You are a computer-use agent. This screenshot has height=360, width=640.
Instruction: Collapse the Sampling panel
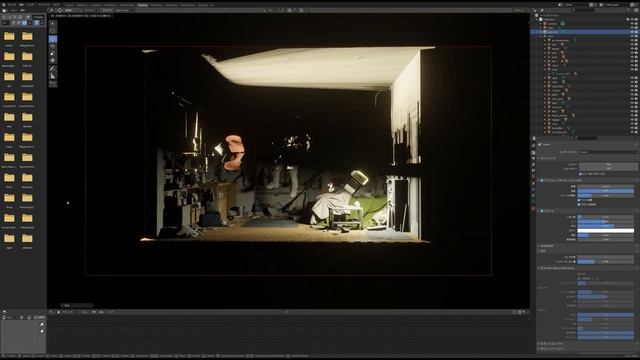click(x=539, y=158)
